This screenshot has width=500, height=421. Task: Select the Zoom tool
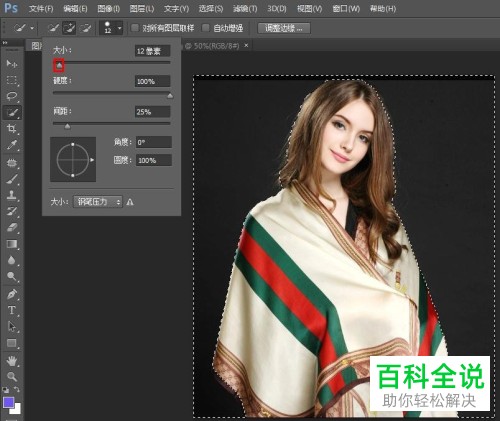coord(12,377)
